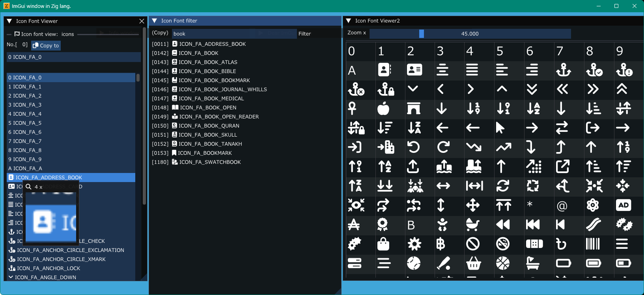Screen dimensions: 644x295
Task: Click the shopping basket icon
Action: pyautogui.click(x=473, y=263)
